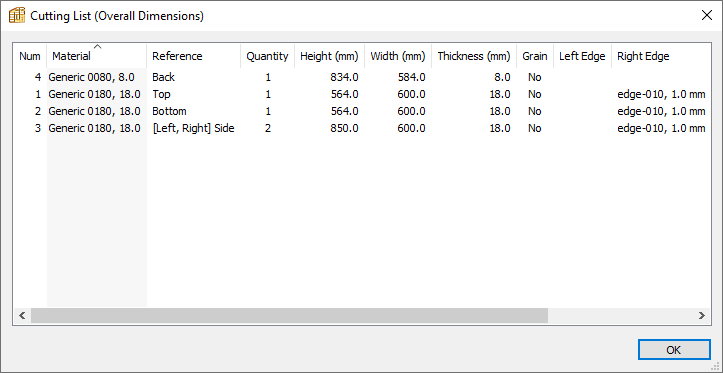Click Side row's 'Generic 0180, 18.0' material
723x373 pixels.
point(95,129)
